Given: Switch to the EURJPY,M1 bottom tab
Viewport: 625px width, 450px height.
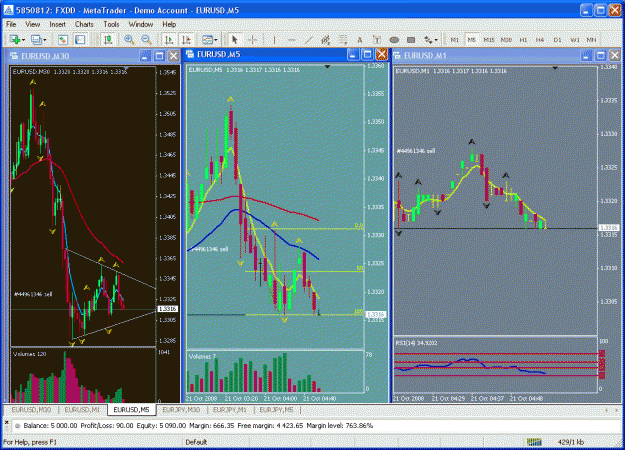Looking at the screenshot, I should click(x=230, y=410).
